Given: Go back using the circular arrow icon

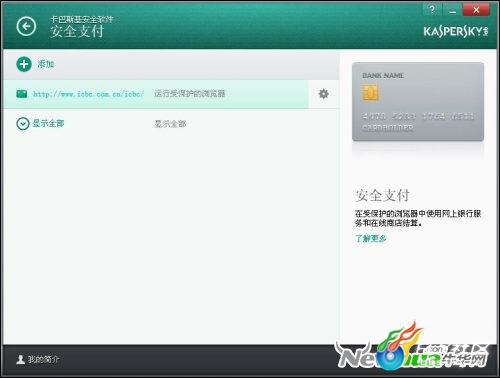Looking at the screenshot, I should pos(26,26).
